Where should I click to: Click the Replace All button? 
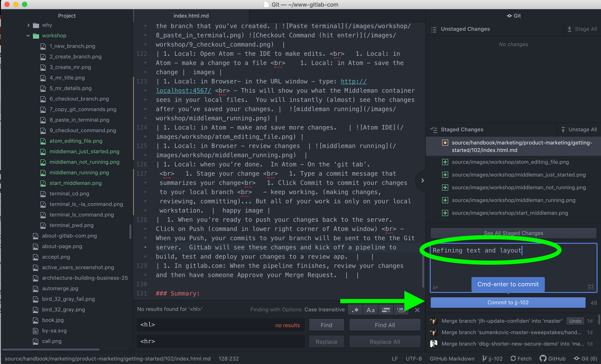point(385,342)
